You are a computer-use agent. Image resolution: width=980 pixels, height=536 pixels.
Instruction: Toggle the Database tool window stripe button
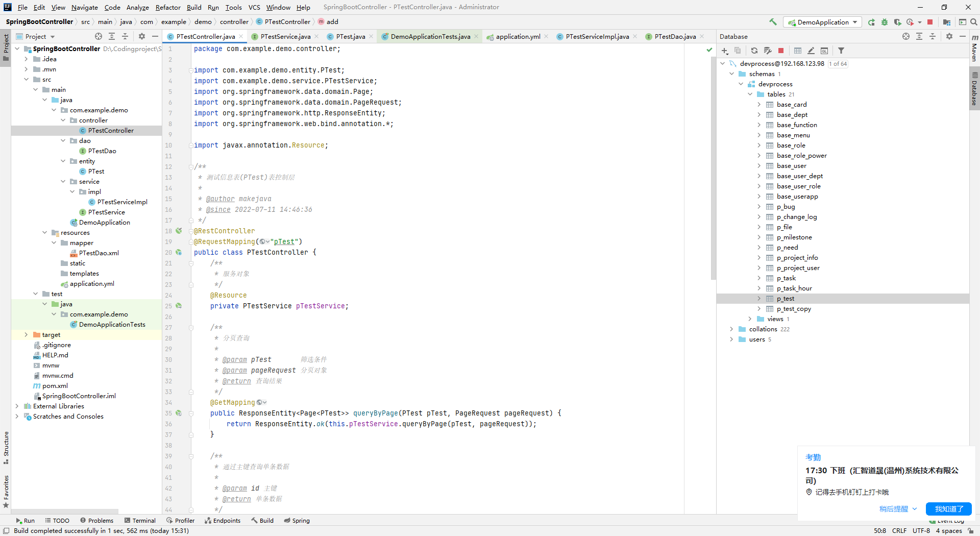974,89
